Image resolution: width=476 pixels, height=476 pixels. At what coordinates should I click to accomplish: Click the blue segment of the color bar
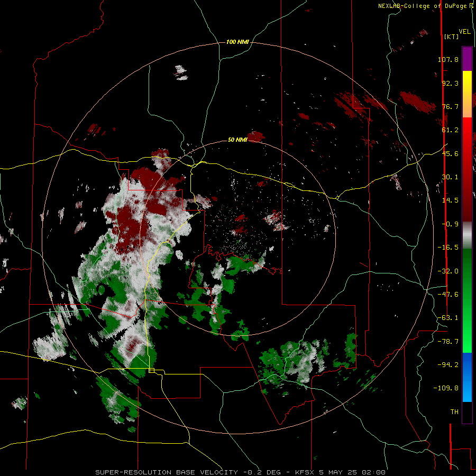click(x=467, y=377)
